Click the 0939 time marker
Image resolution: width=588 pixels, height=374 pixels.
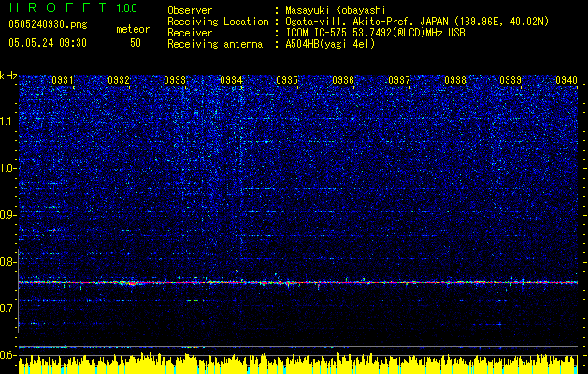(x=510, y=80)
